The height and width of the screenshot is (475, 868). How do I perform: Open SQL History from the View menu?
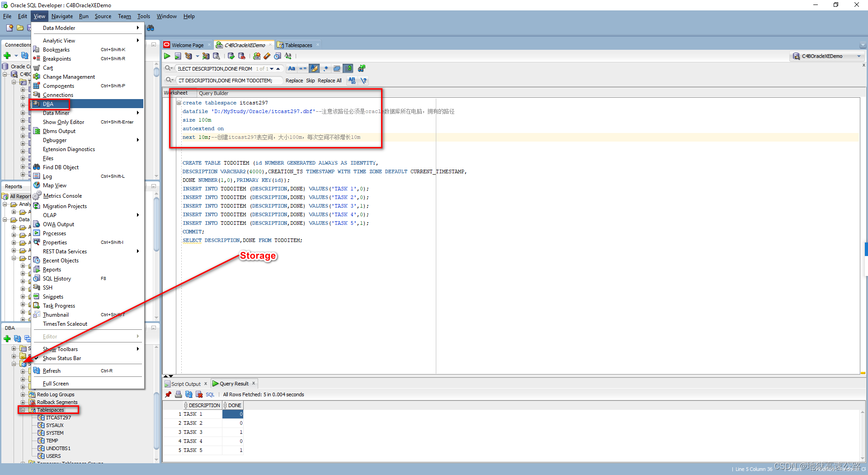(x=87, y=279)
